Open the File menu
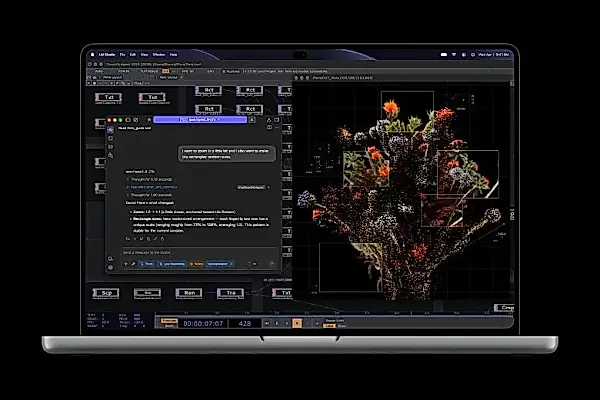 pos(122,55)
